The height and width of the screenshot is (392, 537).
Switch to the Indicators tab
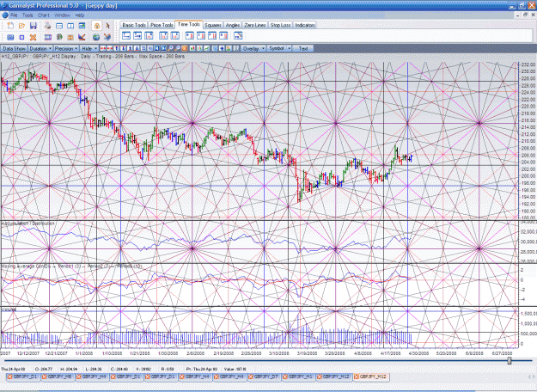tap(305, 25)
